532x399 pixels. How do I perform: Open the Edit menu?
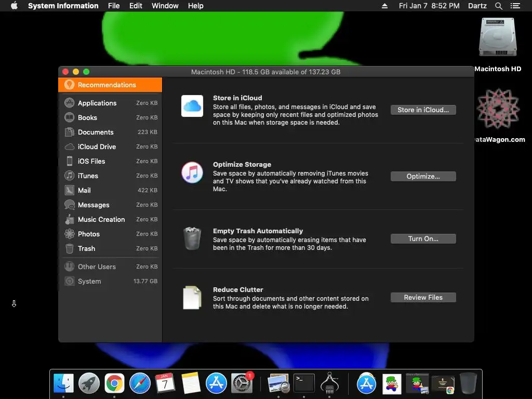136,6
